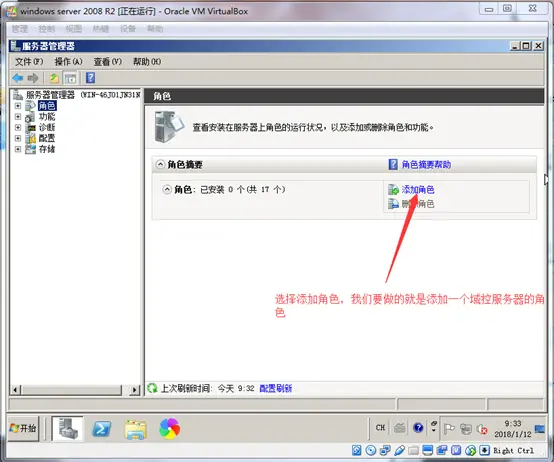This screenshot has width=554, height=462.
Task: Expand the 配置 tree node
Action: [x=18, y=138]
